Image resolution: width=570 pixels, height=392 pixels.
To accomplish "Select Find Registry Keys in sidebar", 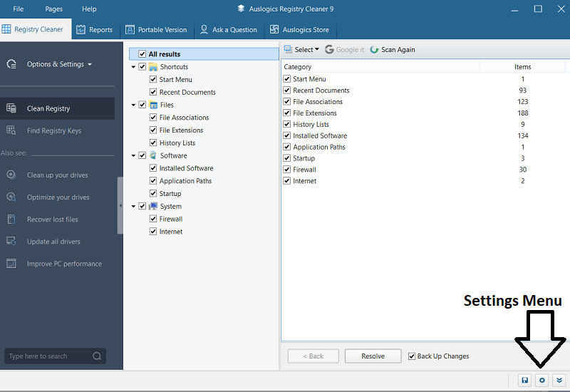I will (x=53, y=130).
